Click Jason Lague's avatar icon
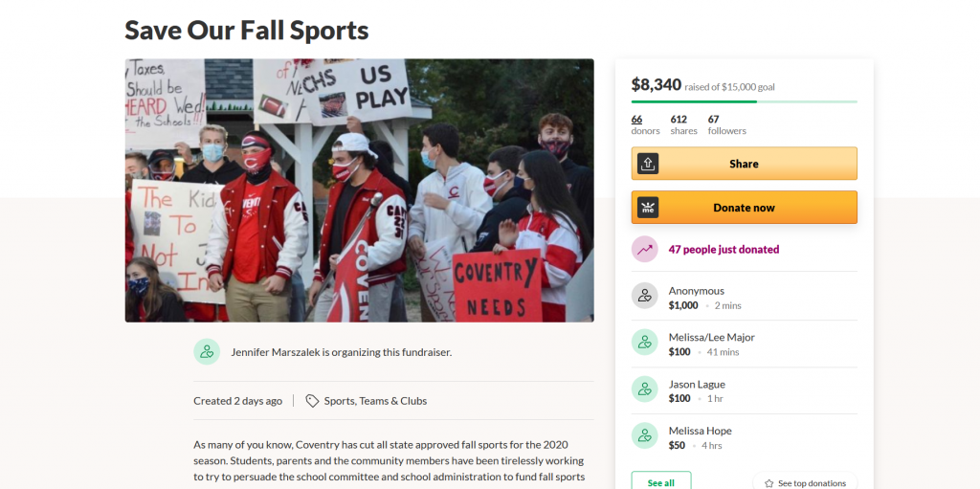 point(645,389)
